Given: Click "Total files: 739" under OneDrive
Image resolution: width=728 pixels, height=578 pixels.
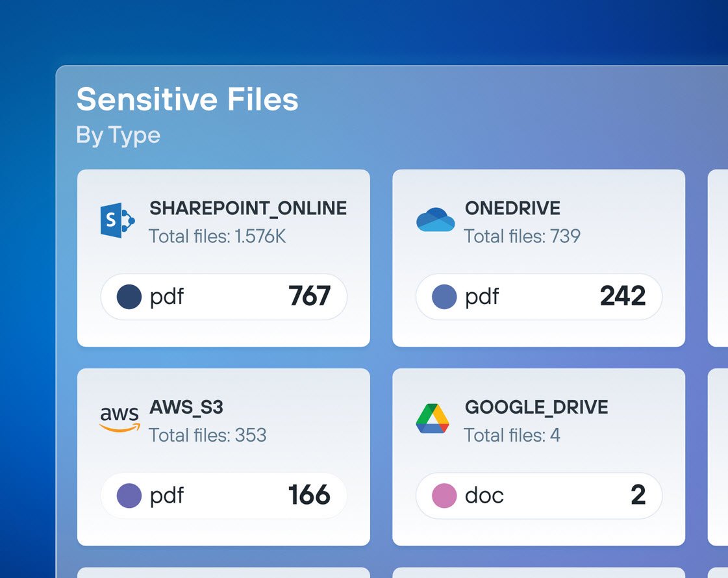Looking at the screenshot, I should 522,236.
